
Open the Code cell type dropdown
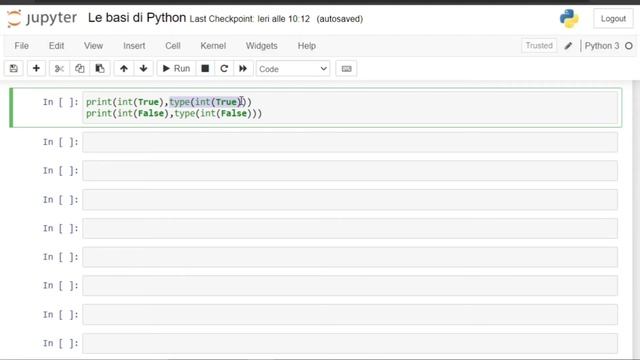pyautogui.click(x=293, y=69)
